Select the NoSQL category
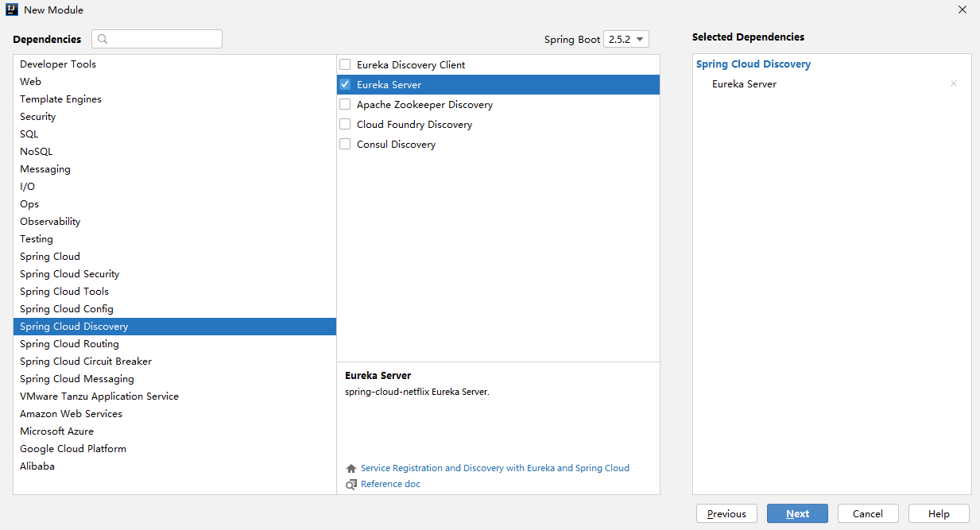Viewport: 980px width, 530px height. click(175, 152)
